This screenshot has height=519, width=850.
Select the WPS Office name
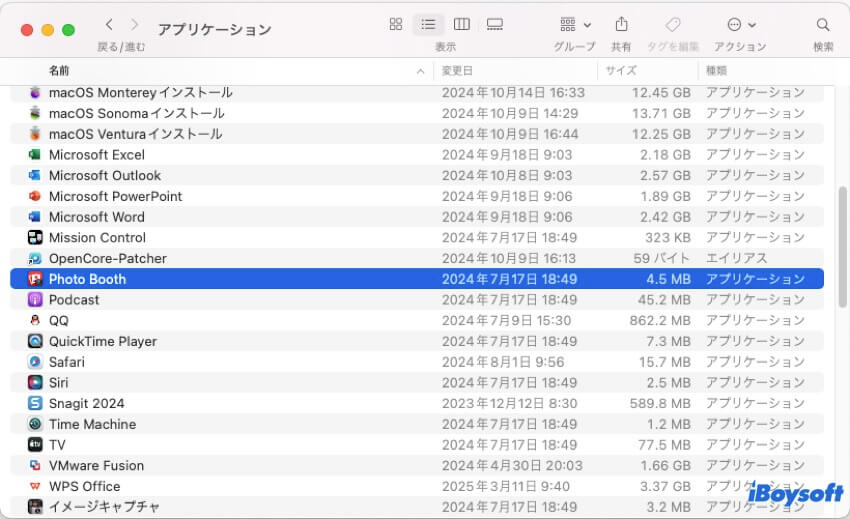pos(85,486)
